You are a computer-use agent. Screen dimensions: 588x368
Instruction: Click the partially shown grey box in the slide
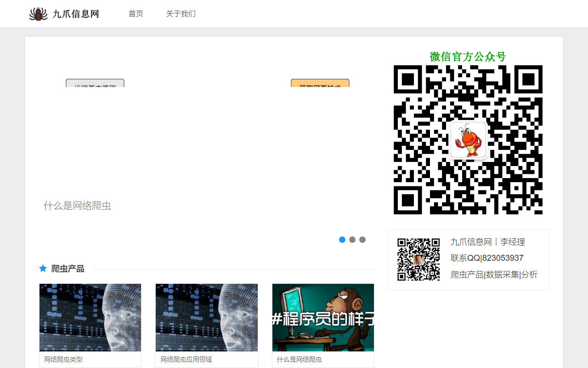point(95,83)
